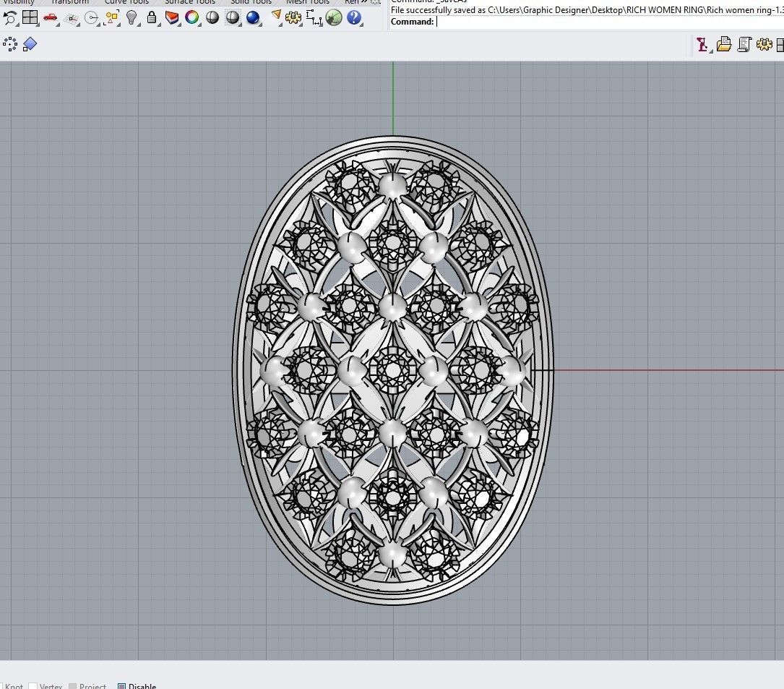This screenshot has height=689, width=784.
Task: Click the orange spotlight cone icon
Action: click(275, 17)
